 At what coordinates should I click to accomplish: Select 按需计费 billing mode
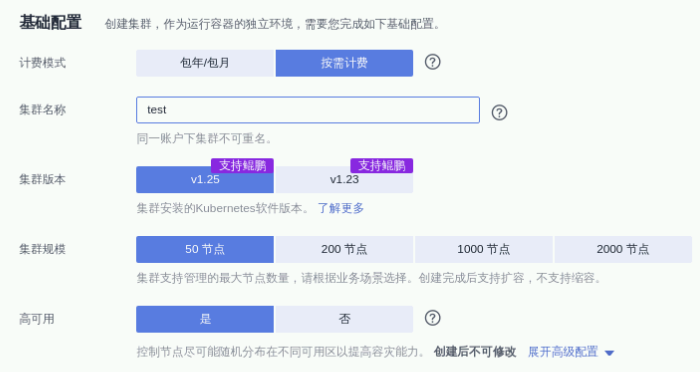point(344,63)
